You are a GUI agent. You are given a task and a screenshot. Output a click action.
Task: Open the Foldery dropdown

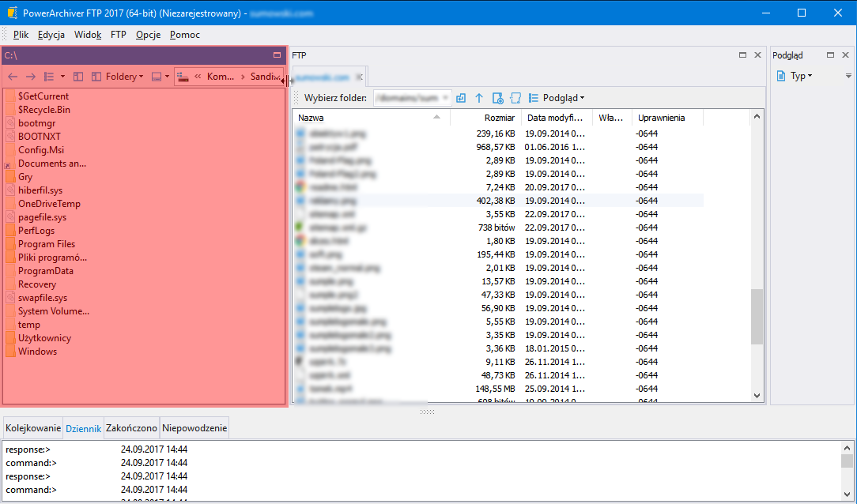click(119, 77)
